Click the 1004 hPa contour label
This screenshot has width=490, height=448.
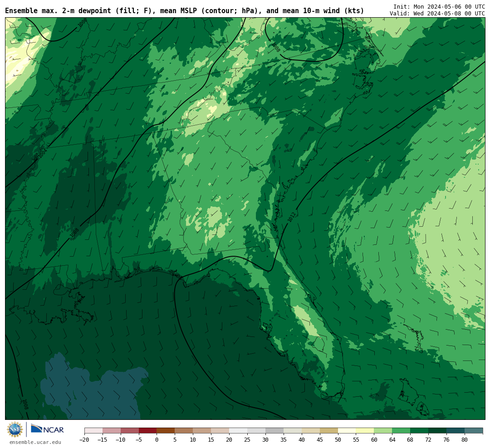(43, 153)
